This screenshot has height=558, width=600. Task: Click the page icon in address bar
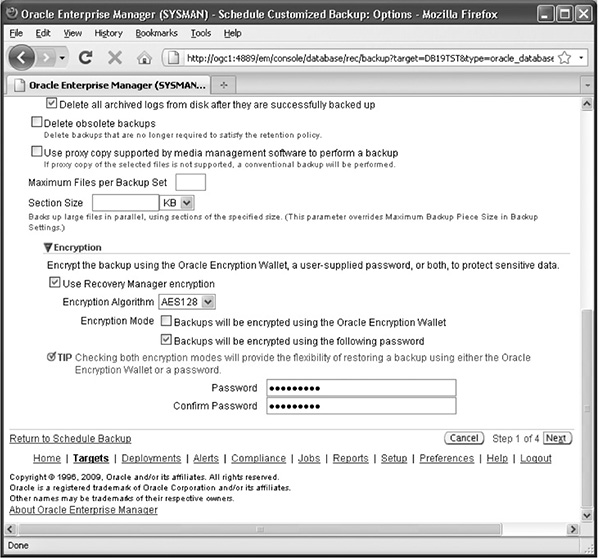pos(174,58)
